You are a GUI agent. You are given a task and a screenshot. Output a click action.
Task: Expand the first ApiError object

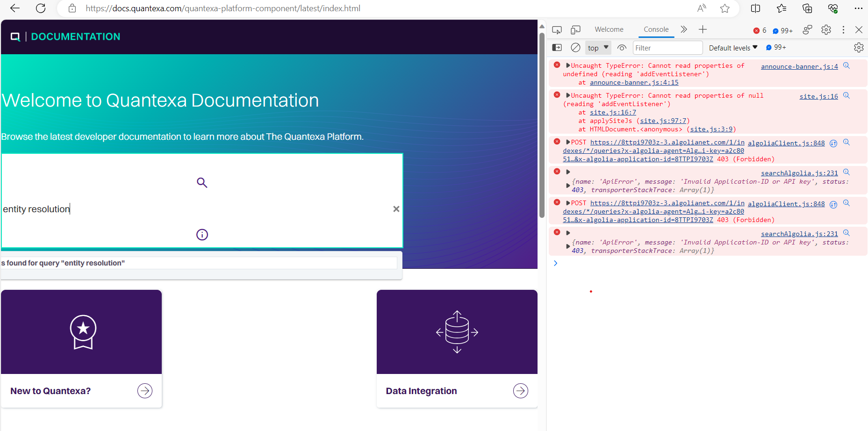tap(568, 186)
